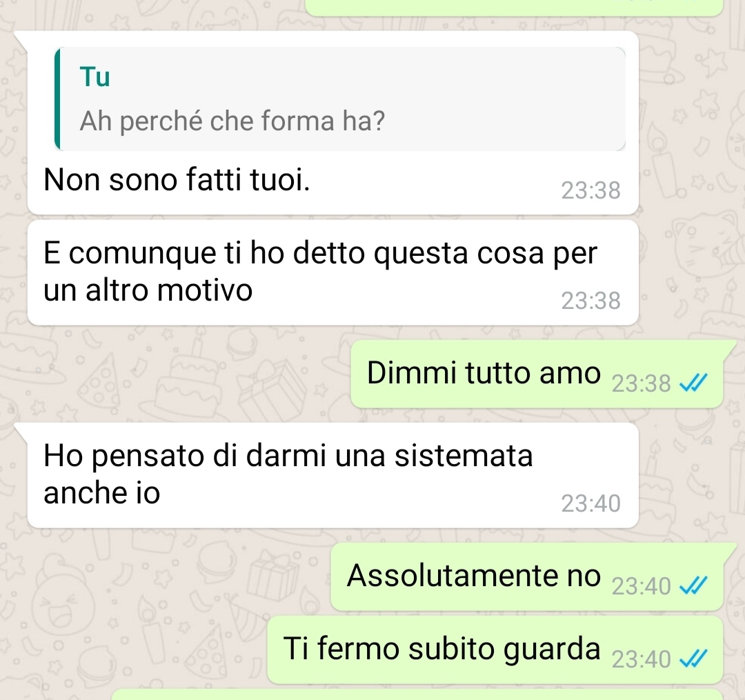Select the sent message "Ti fermo subito guarda"
The height and width of the screenshot is (700, 745).
click(495, 650)
